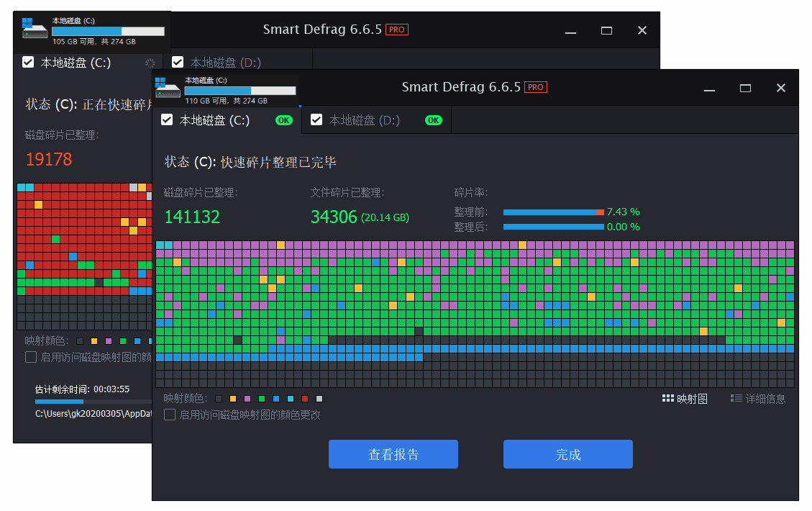Click C: drive icon in front window tooltip

click(168, 87)
